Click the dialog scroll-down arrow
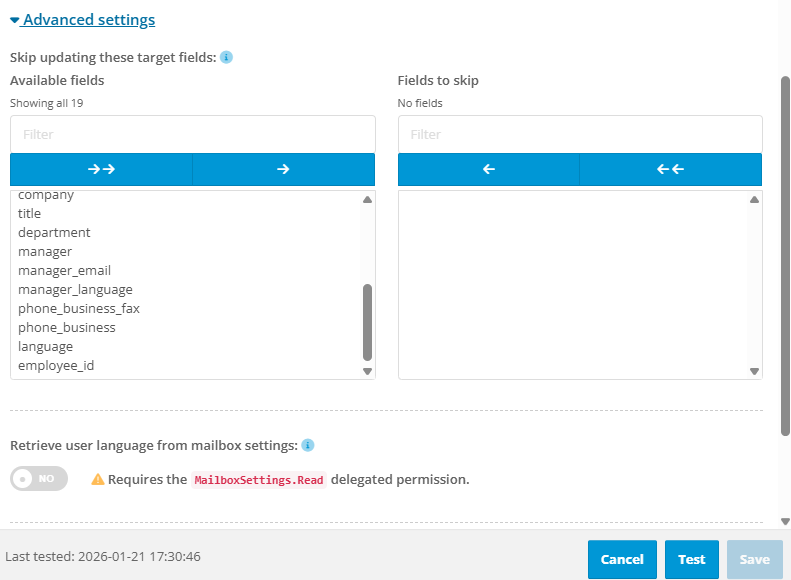This screenshot has height=580, width=791. click(785, 521)
